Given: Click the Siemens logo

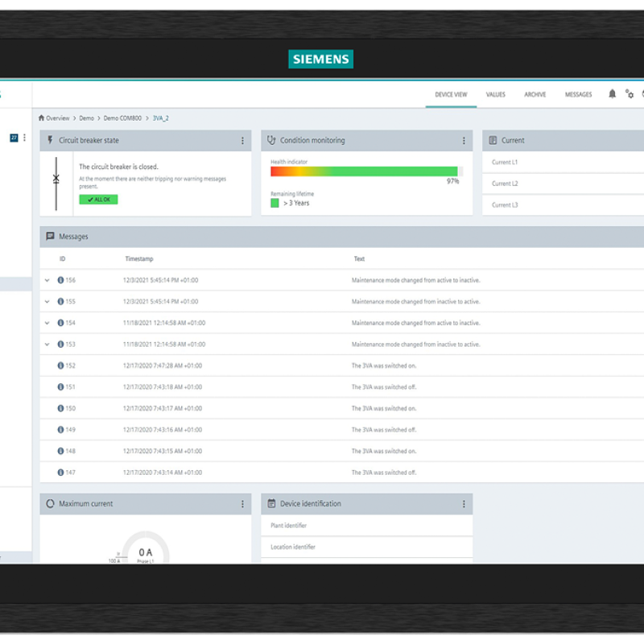Looking at the screenshot, I should coord(320,59).
